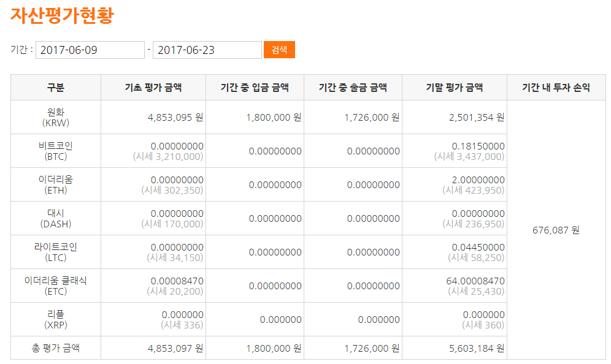The image size is (611, 364).
Task: Select the 원화 (KRW) row label
Action: [x=56, y=117]
